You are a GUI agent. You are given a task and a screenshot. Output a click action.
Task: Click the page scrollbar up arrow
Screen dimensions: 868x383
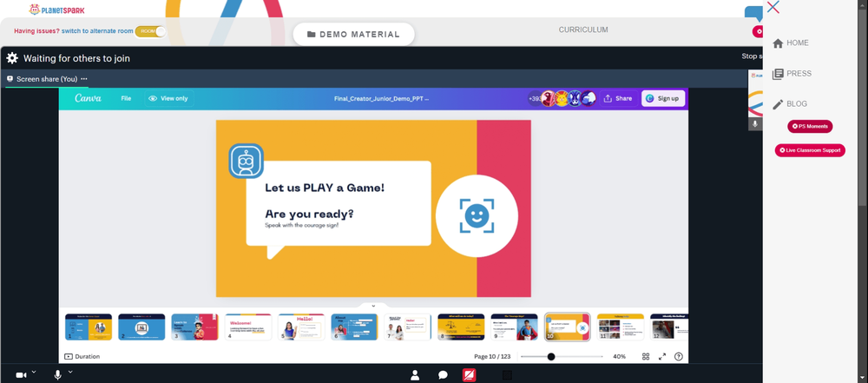(x=864, y=3)
